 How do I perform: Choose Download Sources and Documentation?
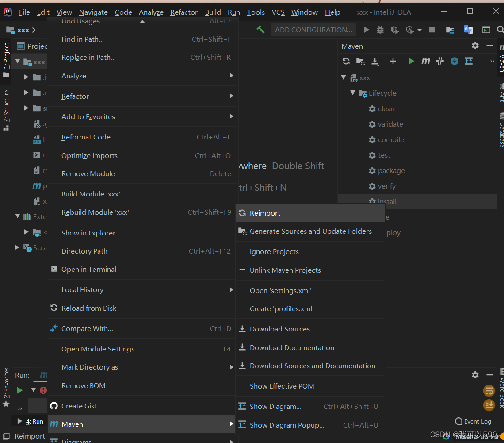pos(310,366)
